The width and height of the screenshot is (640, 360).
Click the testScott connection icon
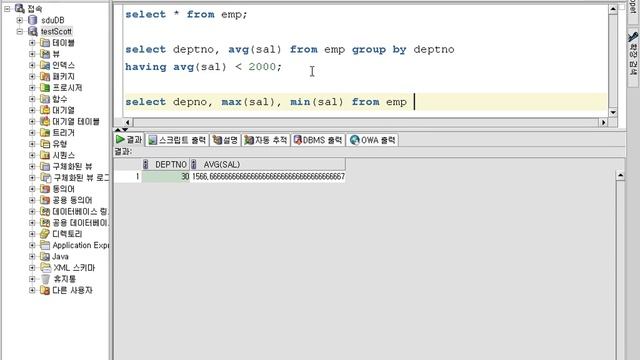point(33,31)
